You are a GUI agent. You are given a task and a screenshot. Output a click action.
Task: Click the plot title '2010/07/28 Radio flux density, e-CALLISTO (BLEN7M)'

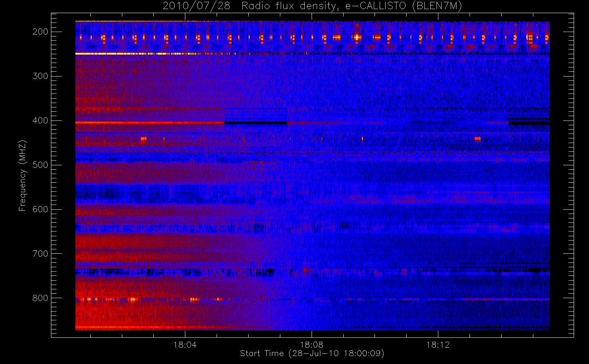click(x=312, y=6)
